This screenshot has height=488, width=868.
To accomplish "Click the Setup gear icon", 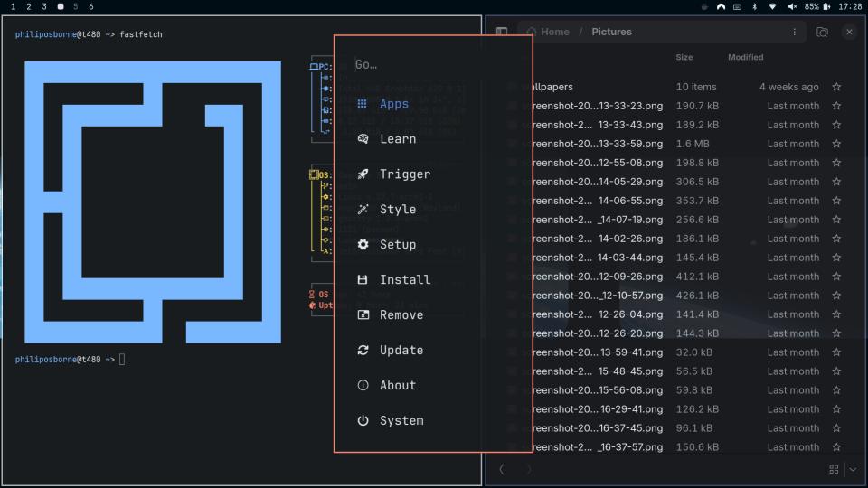I will coord(363,245).
